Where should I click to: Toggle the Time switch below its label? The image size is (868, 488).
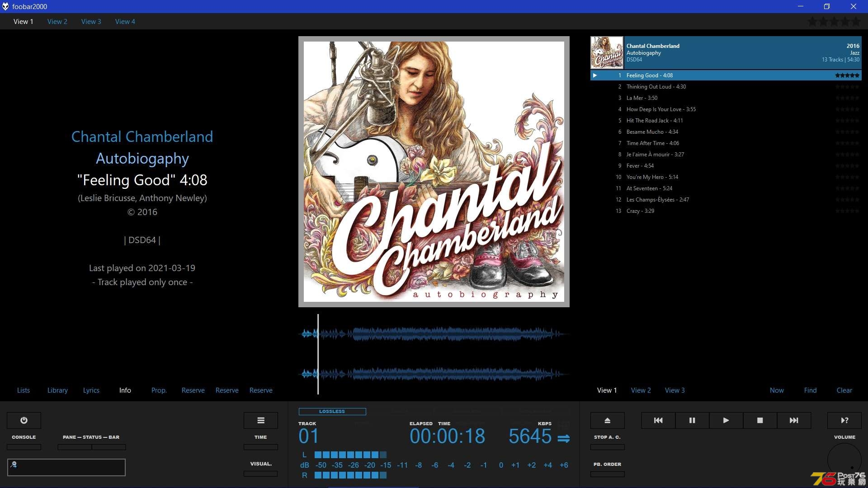[261, 447]
